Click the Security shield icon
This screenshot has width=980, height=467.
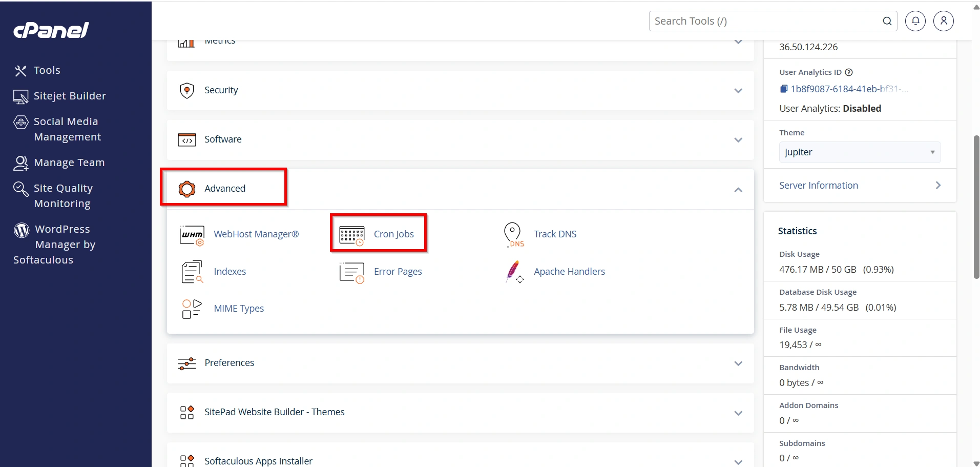pos(187,90)
